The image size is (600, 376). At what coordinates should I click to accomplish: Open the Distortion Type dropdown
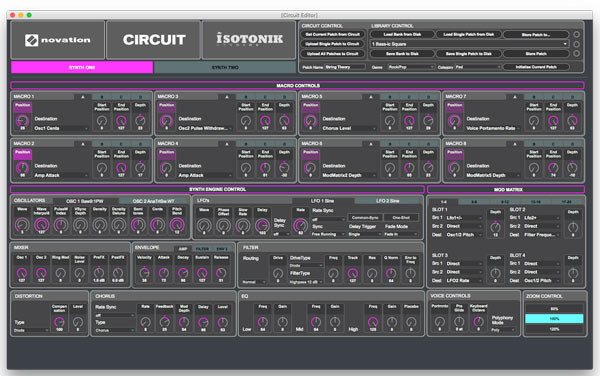pos(31,330)
